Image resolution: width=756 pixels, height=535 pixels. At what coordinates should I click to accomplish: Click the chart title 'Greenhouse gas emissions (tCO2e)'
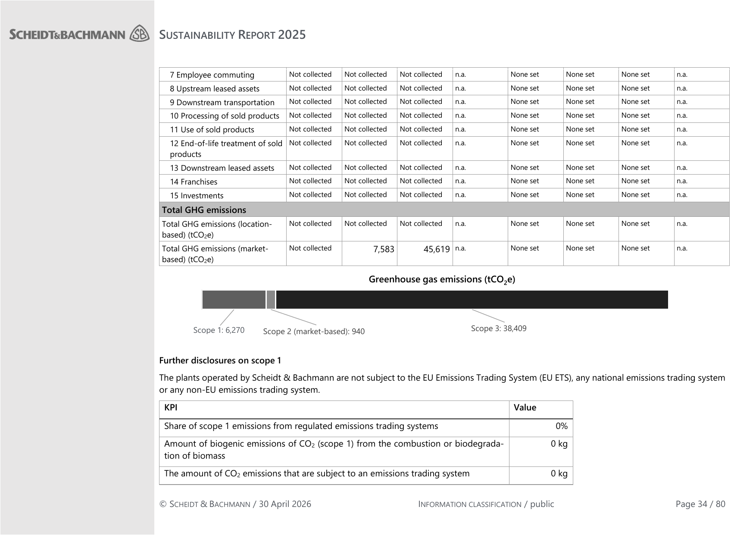point(442,280)
